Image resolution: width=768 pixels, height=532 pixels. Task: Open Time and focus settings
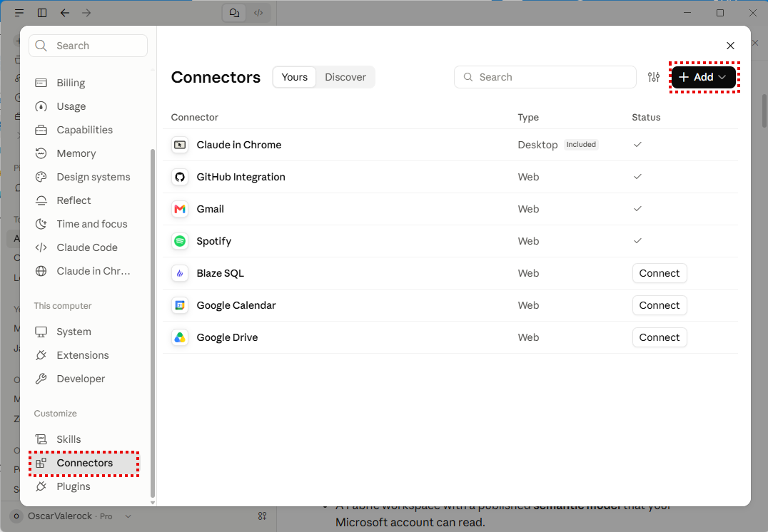coord(89,224)
